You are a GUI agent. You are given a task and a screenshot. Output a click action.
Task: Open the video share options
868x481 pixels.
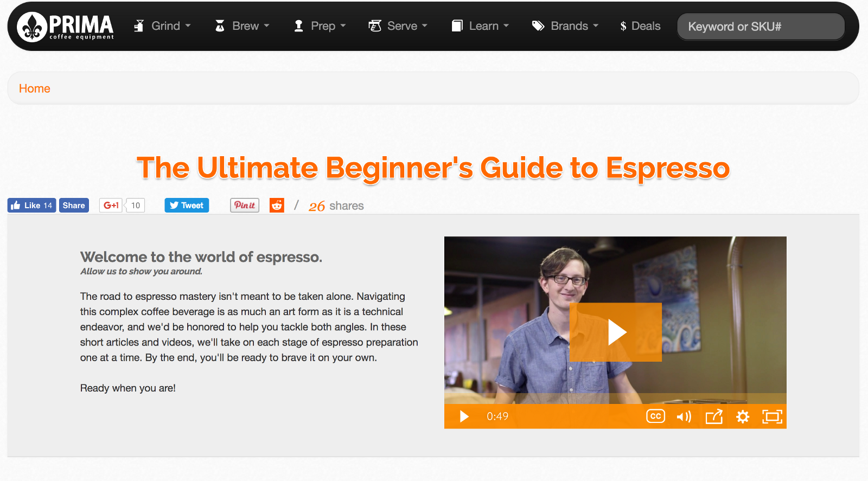point(714,416)
